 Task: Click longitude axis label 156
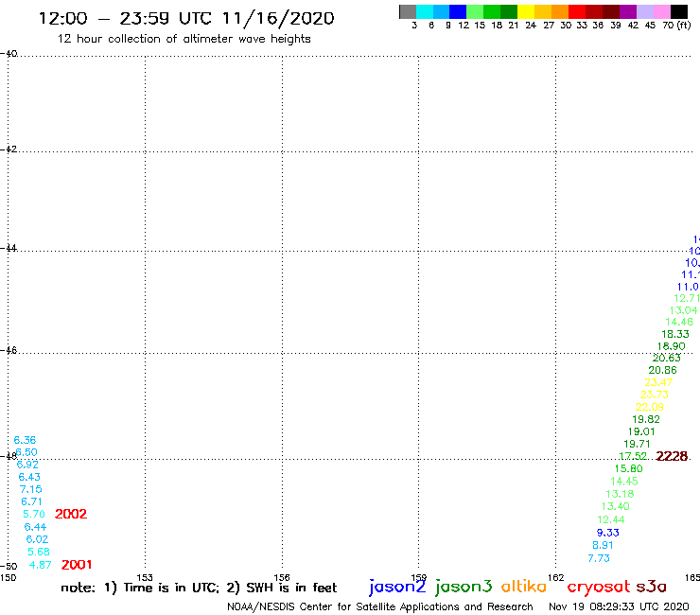click(x=282, y=578)
